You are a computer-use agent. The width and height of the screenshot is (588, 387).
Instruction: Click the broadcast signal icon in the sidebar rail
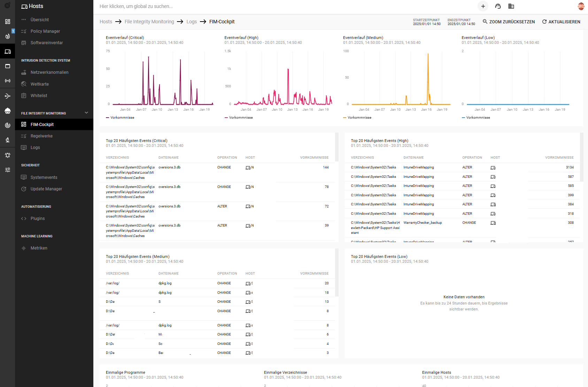pyautogui.click(x=7, y=81)
